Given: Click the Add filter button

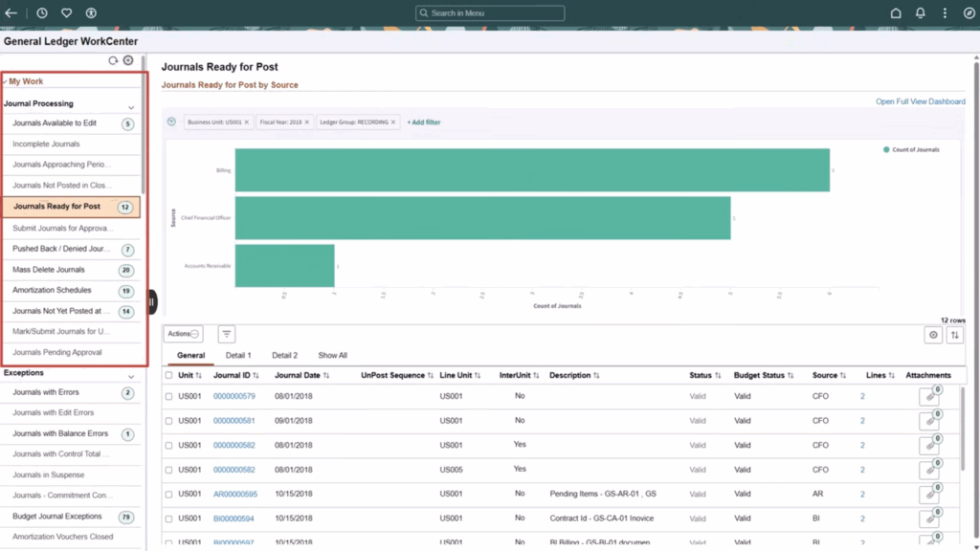Looking at the screenshot, I should (x=424, y=122).
